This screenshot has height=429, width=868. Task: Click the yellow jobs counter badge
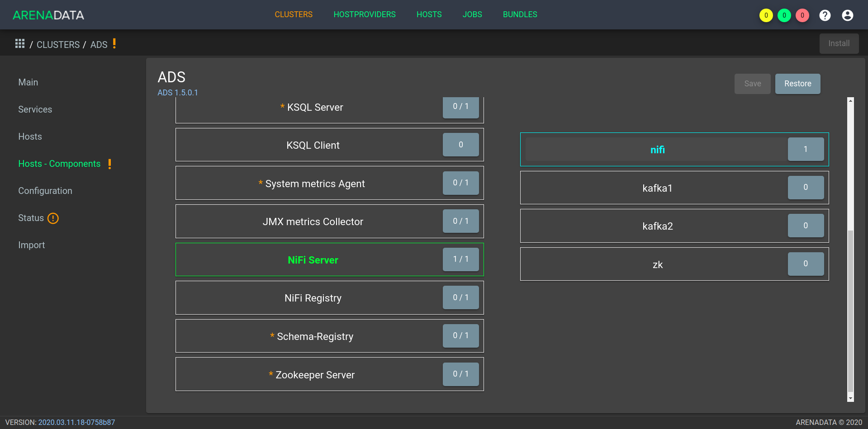click(766, 15)
